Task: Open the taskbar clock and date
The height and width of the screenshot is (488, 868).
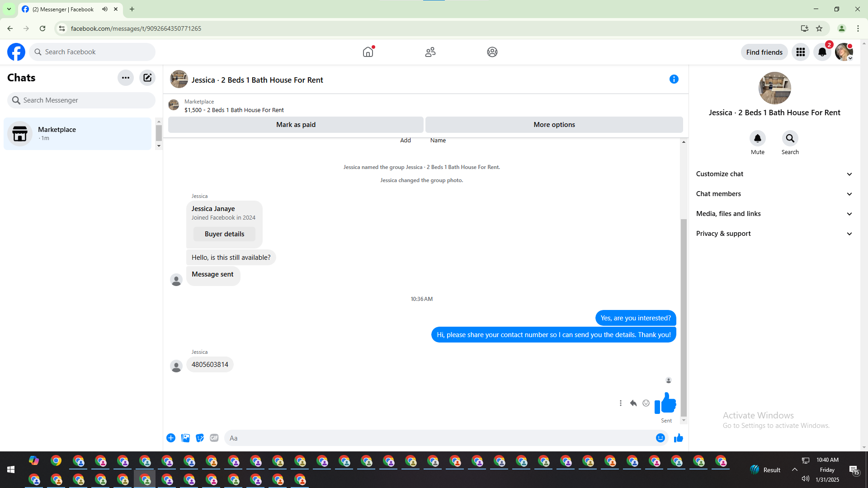Action: point(827,470)
